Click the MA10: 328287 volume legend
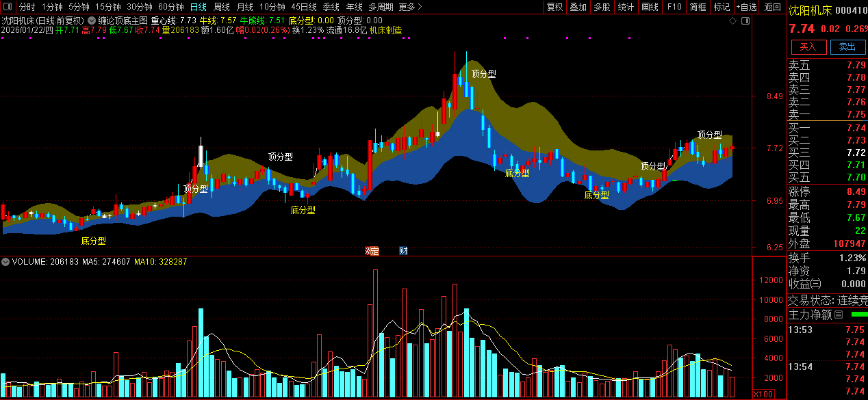The image size is (868, 400). (x=161, y=262)
